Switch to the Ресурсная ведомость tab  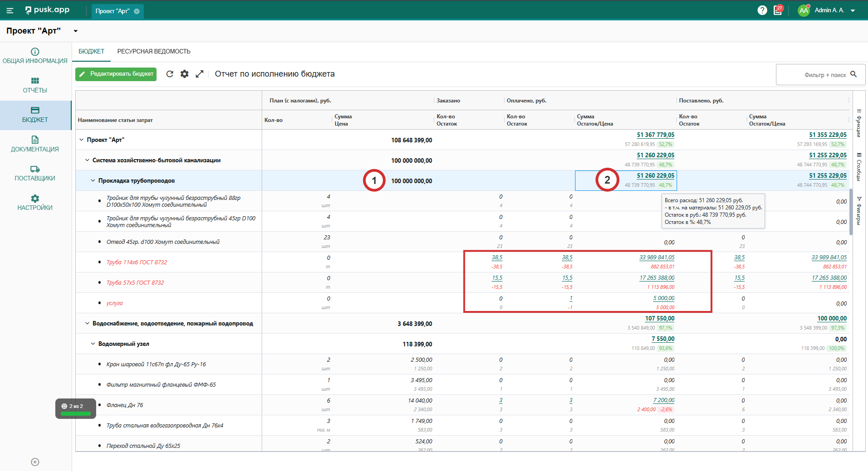coord(154,52)
